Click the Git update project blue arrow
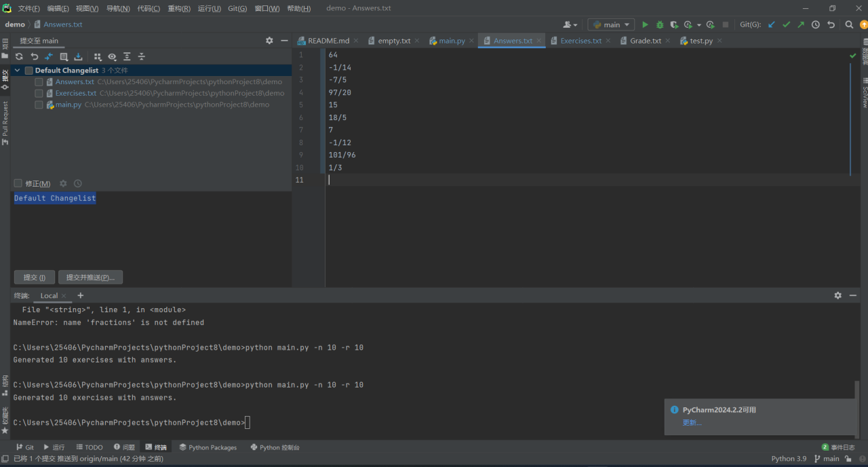 point(772,24)
